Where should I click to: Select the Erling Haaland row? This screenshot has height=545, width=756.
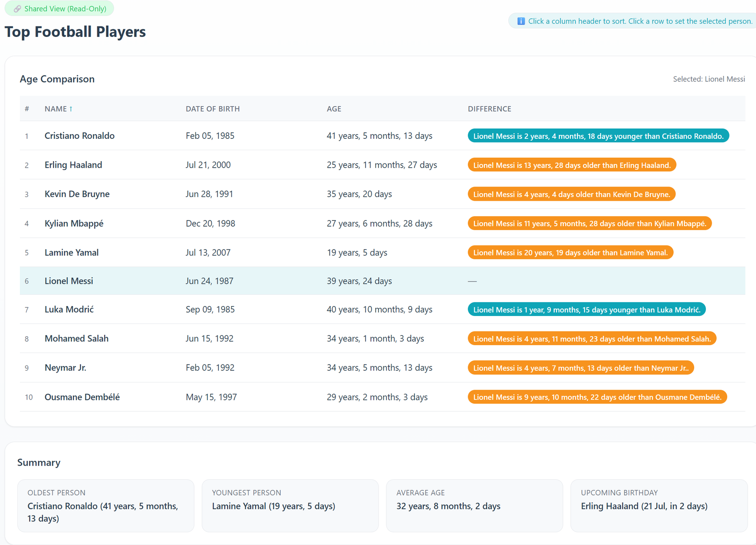(x=382, y=165)
